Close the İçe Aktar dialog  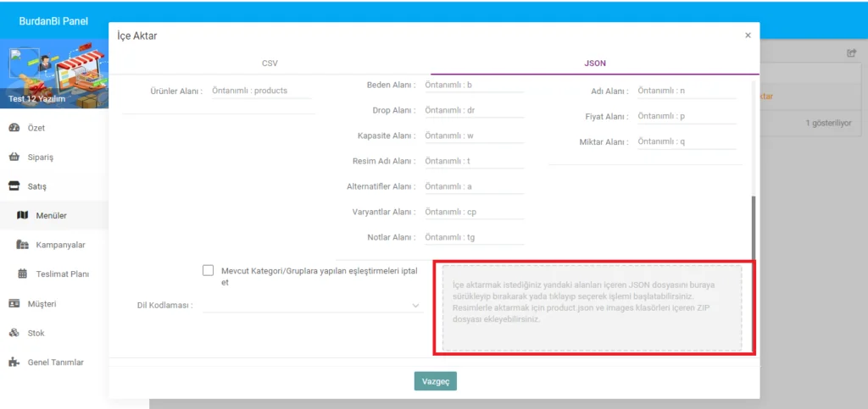tap(748, 35)
